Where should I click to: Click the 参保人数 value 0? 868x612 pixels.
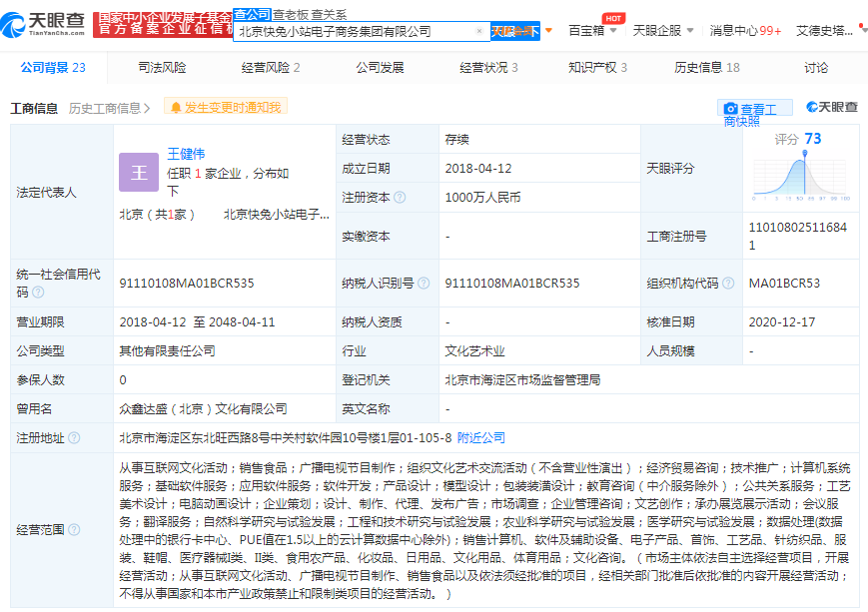(x=123, y=380)
